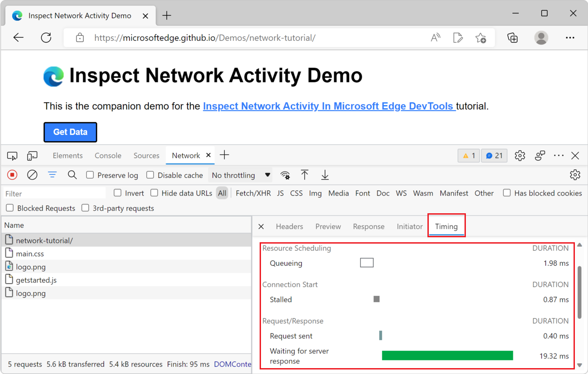Screen dimensions: 588x374
Task: Toggle the network filter bar
Action: click(52, 175)
